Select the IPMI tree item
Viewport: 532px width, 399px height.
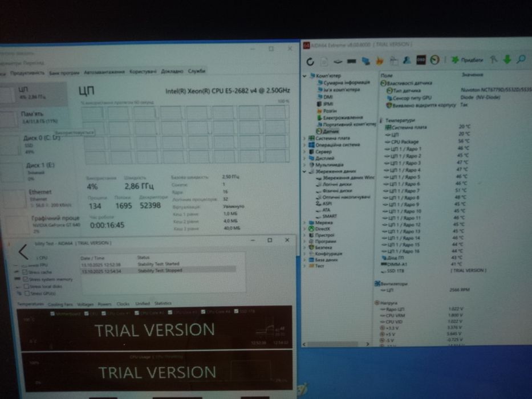(325, 104)
